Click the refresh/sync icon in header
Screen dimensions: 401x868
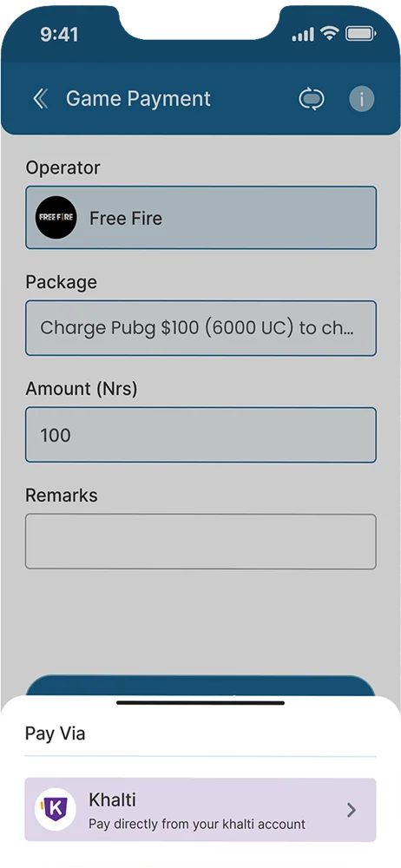pyautogui.click(x=312, y=99)
